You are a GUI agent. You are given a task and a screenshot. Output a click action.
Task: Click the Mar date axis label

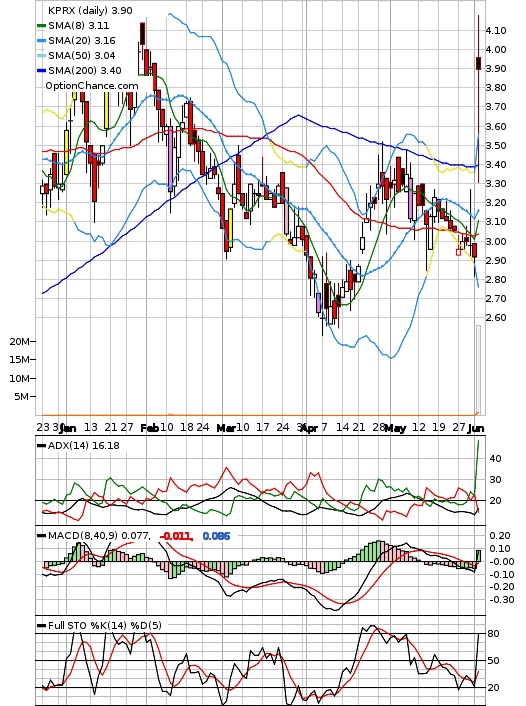point(225,428)
